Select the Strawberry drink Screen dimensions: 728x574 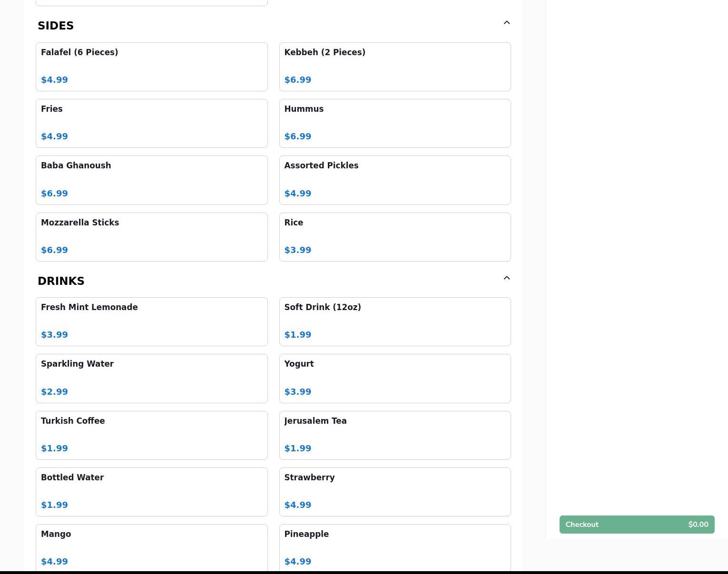coord(394,492)
